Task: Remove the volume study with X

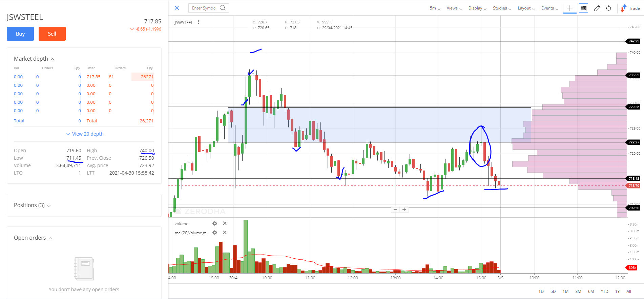Action: tap(225, 223)
